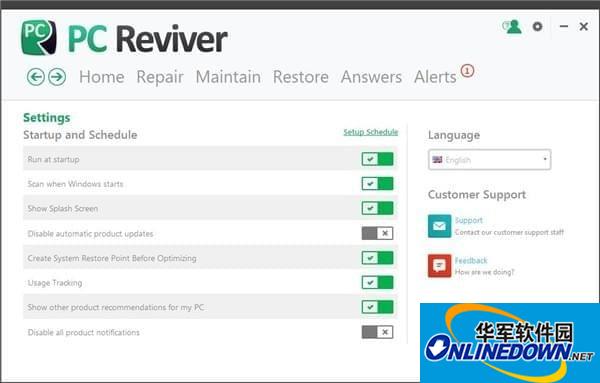Viewport: 600px width, 383px height.
Task: Click 'Create System Restore Point Before Optimizing' label
Action: [x=112, y=258]
